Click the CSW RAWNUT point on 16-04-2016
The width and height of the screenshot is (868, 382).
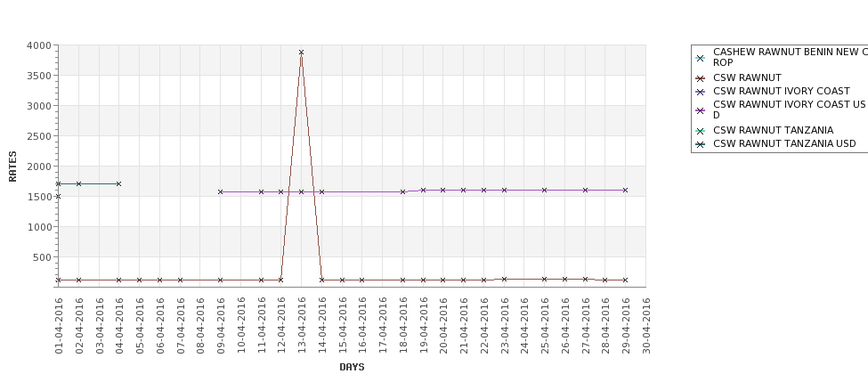362,280
